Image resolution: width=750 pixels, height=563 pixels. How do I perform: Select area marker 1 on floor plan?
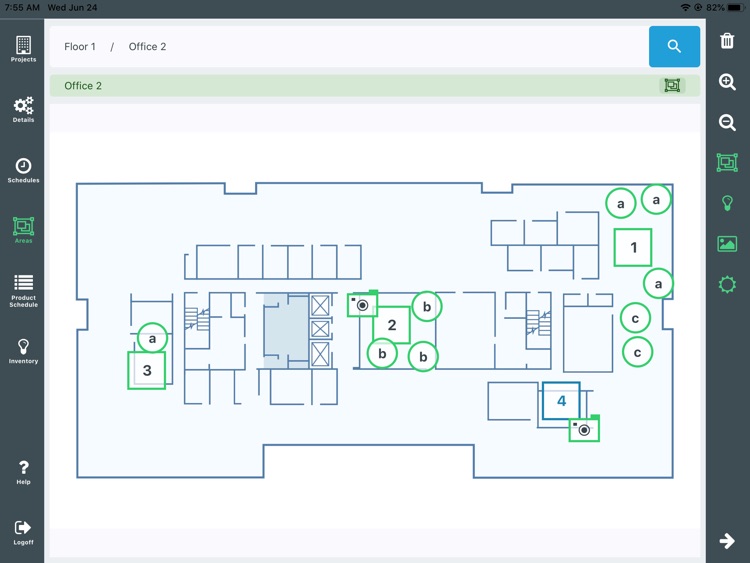633,247
